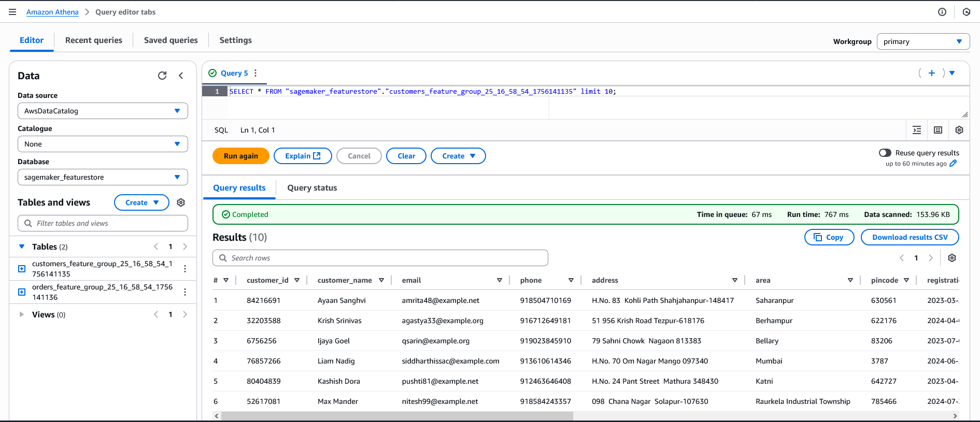Open the Data source dropdown

(103, 111)
